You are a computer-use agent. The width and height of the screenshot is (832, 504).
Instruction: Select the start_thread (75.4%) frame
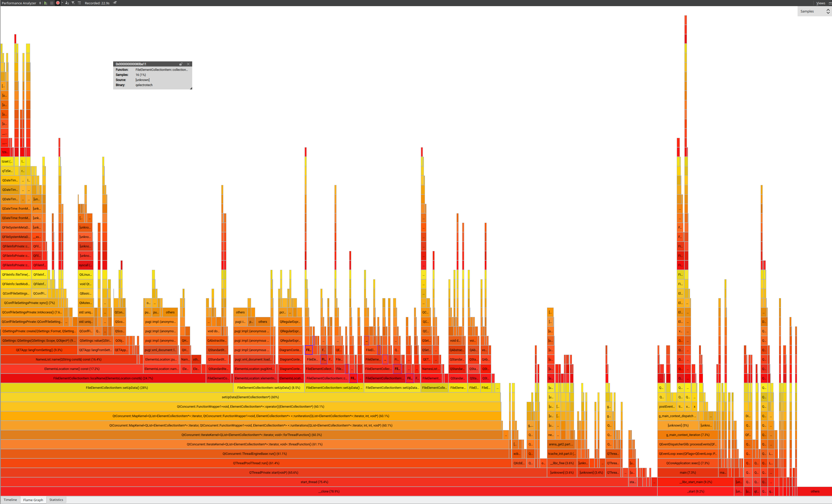tap(314, 482)
